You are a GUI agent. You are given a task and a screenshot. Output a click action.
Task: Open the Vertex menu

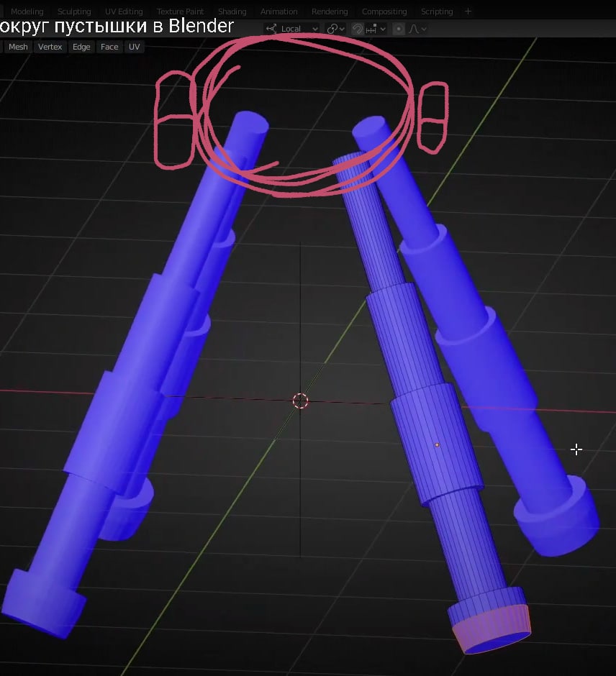(50, 47)
